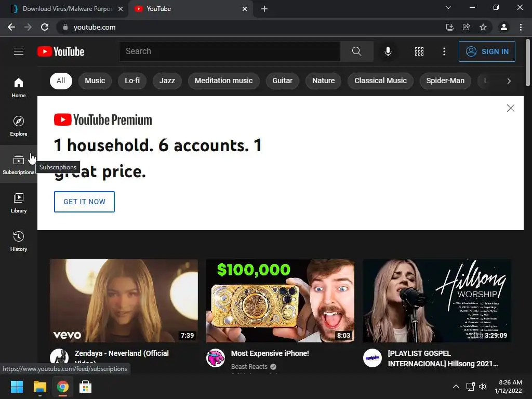Image resolution: width=532 pixels, height=399 pixels.
Task: Open Explore in sidebar
Action: (x=19, y=126)
